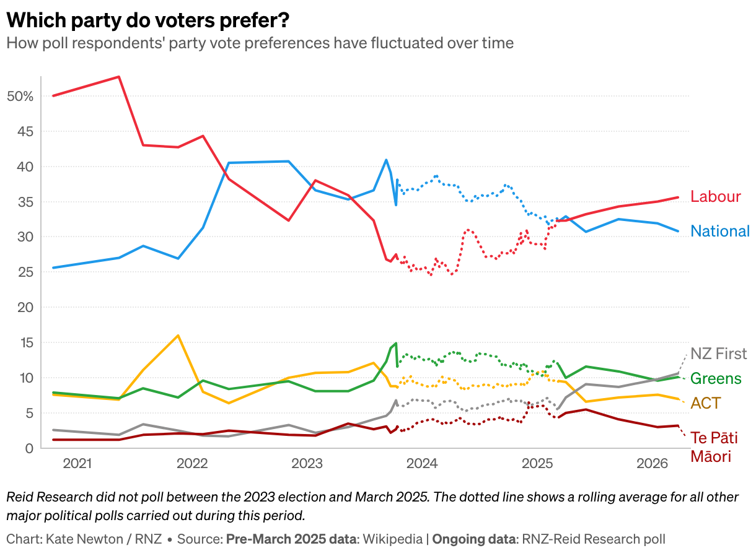Click the RNZ-Reid Research poll source text
Screen dimensions: 756x556
(x=594, y=539)
